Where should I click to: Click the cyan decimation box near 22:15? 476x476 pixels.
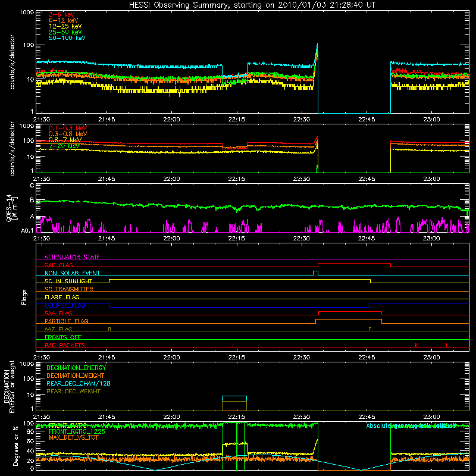coord(234,396)
